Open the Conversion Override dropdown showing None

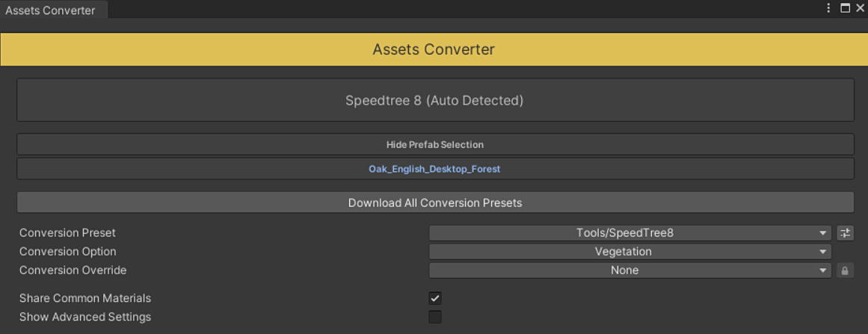click(630, 270)
